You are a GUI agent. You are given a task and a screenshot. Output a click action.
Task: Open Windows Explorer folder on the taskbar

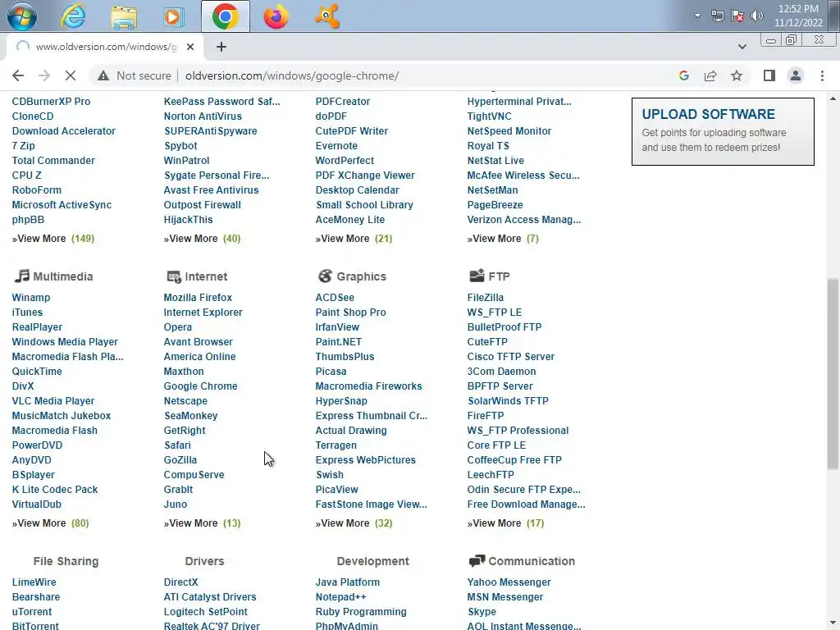124,16
